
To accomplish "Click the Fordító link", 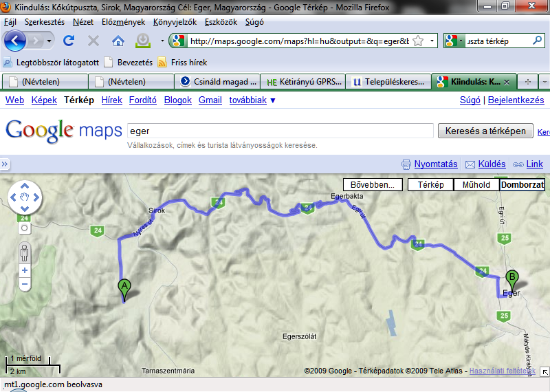I will [143, 100].
